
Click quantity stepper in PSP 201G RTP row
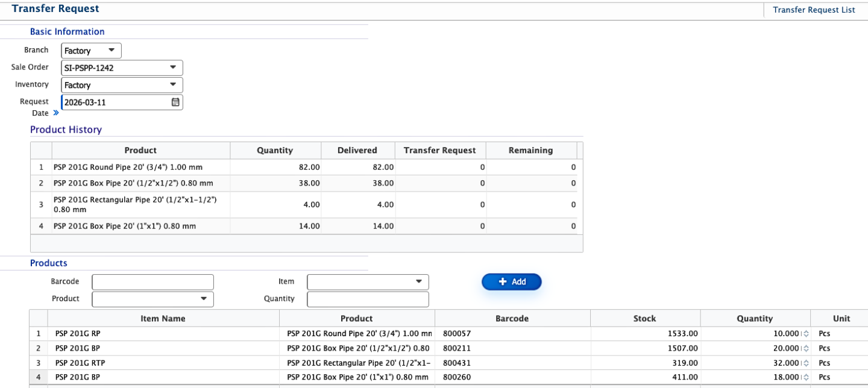point(806,363)
